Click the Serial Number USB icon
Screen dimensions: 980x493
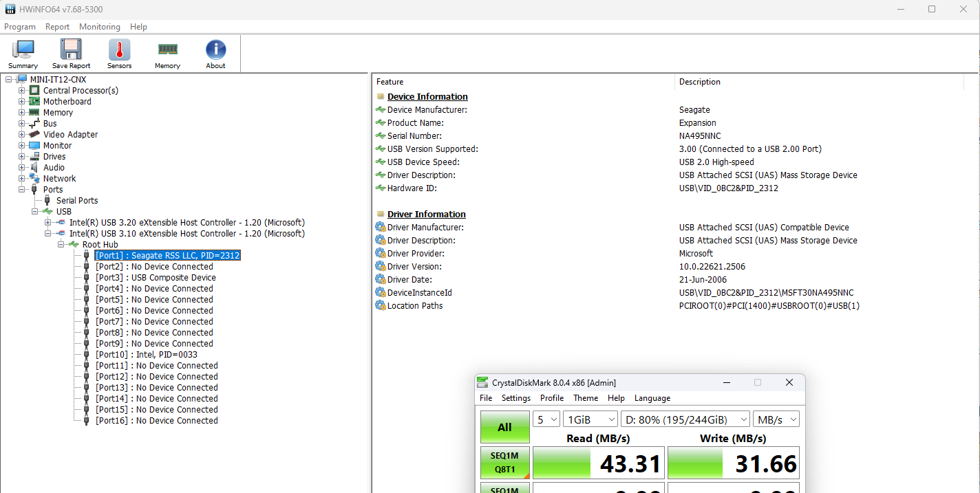(380, 135)
